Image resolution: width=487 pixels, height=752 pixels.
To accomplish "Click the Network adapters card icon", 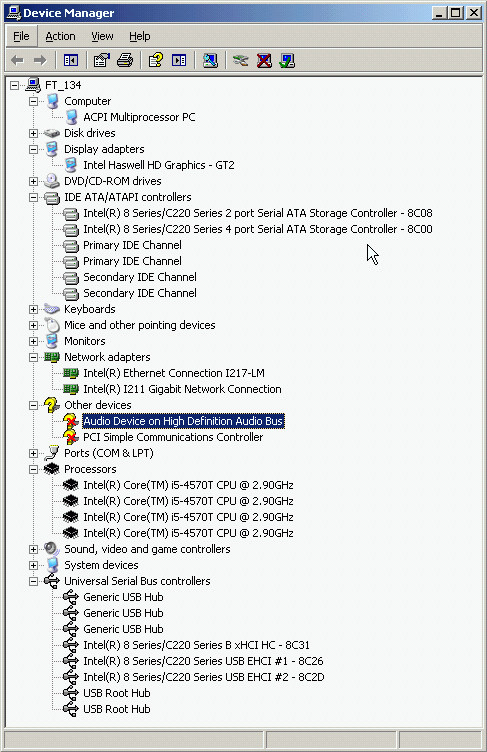I will click(52, 357).
